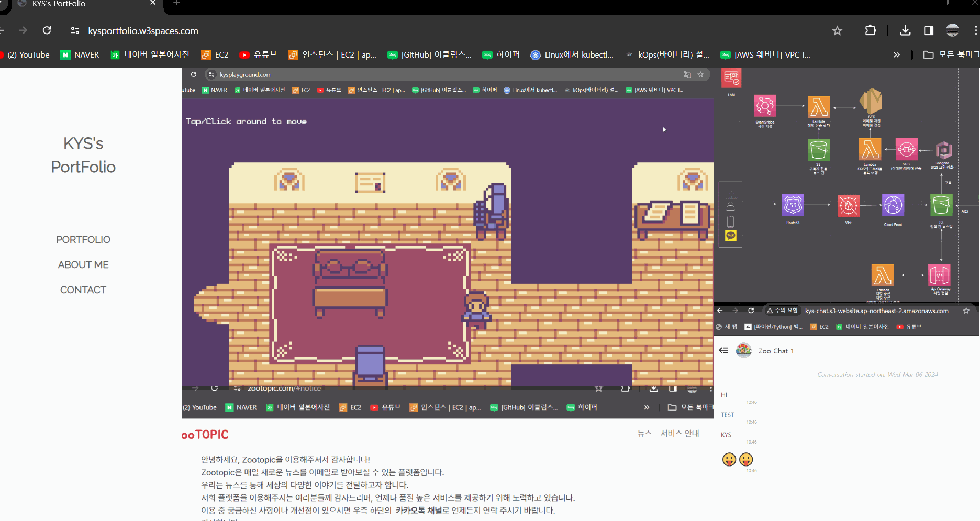Click the Zoo Chat 1 avatar image
The width and height of the screenshot is (980, 521).
[743, 350]
